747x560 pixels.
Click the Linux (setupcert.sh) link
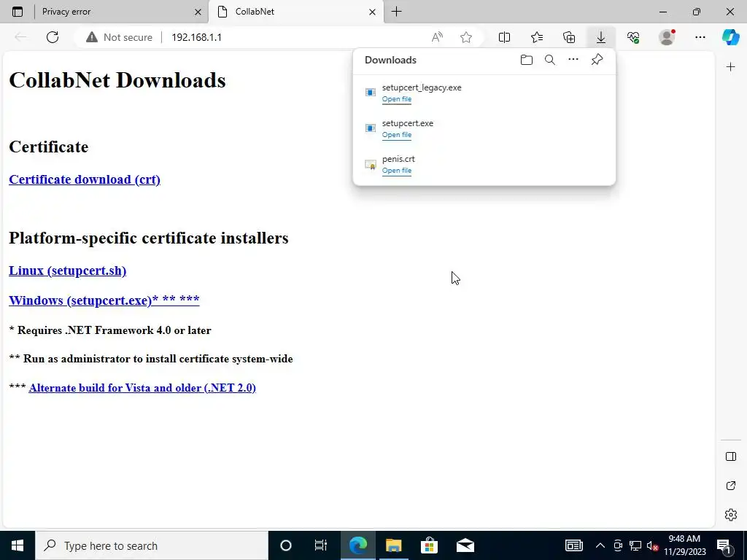coord(68,271)
